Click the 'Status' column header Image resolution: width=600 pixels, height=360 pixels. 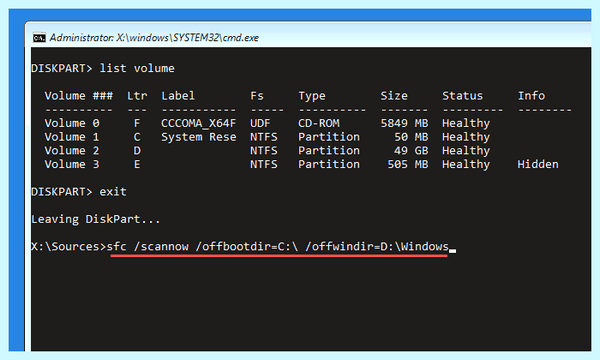[x=463, y=96]
